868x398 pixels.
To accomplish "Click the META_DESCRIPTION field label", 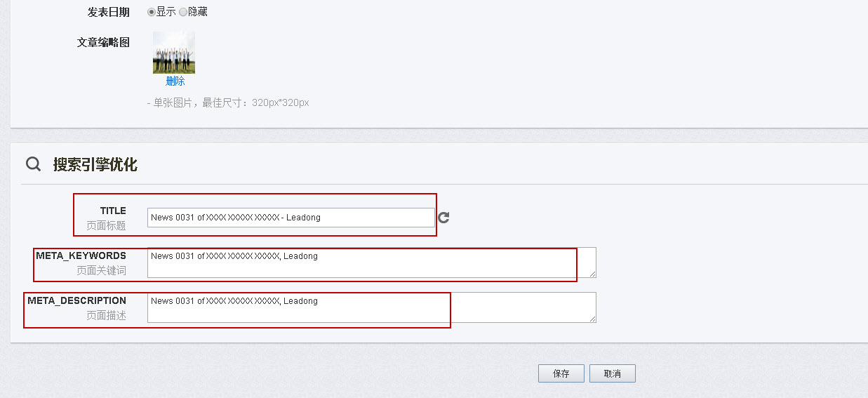I will [x=76, y=300].
